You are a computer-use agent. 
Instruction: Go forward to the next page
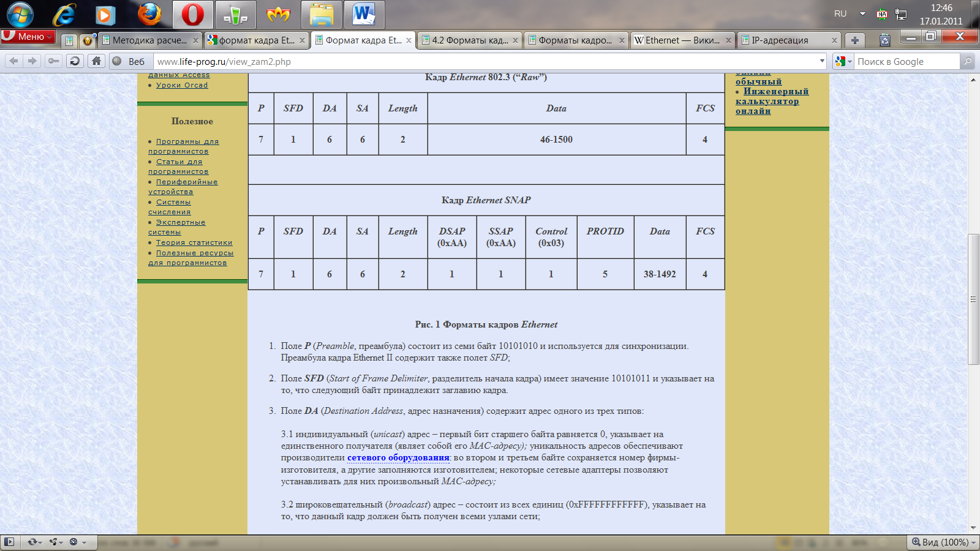32,61
